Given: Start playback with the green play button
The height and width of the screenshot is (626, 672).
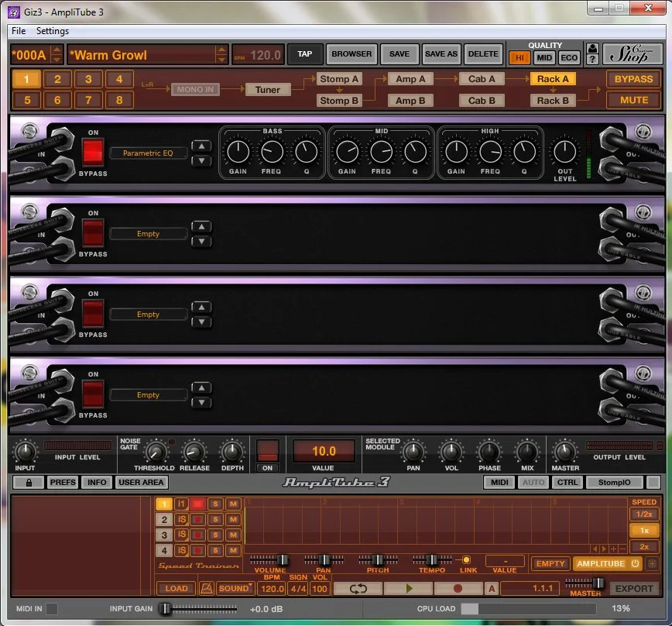Looking at the screenshot, I should pyautogui.click(x=409, y=588).
